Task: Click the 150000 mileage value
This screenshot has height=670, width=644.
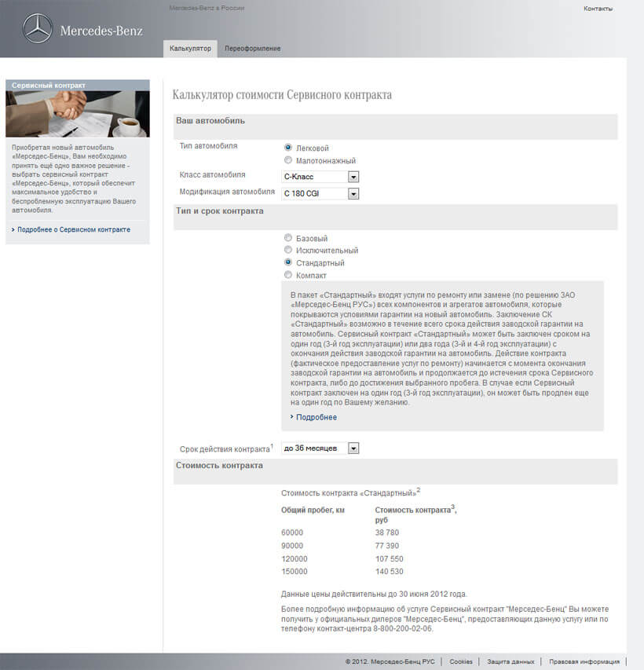Action: [294, 571]
